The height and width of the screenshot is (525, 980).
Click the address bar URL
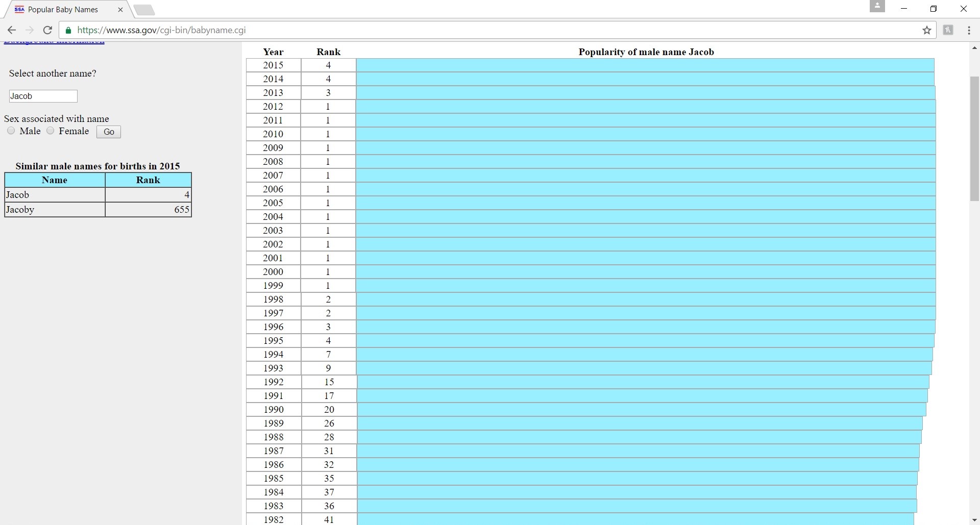coord(161,30)
